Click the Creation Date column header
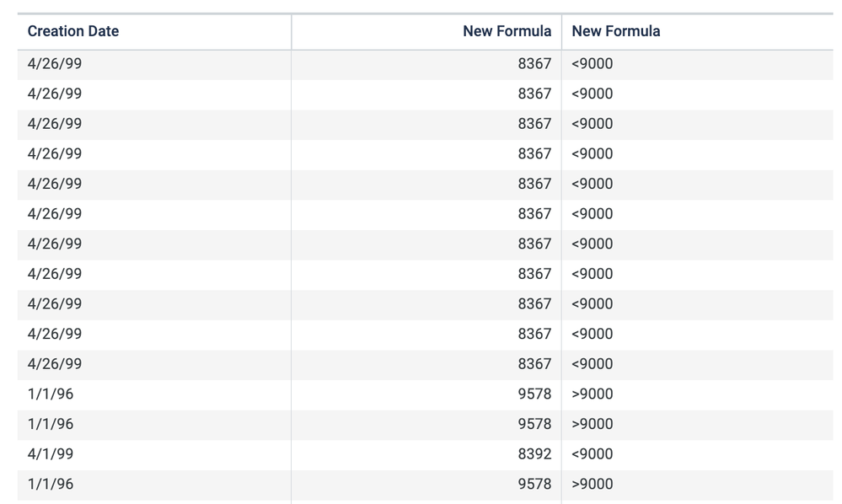Screen dimensions: 842x504 coord(73,31)
